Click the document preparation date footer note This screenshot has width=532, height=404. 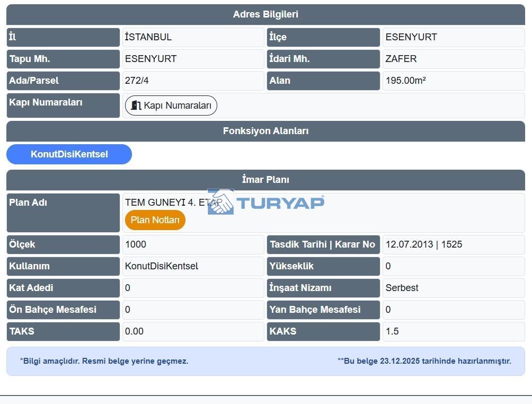(424, 361)
